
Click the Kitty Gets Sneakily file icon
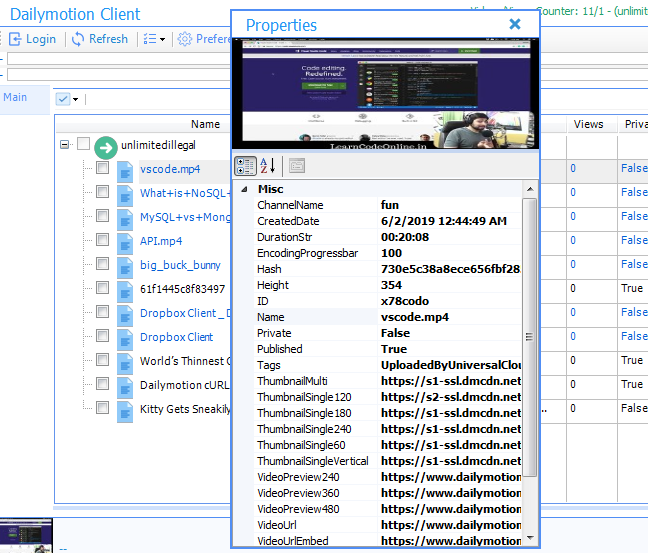pyautogui.click(x=125, y=411)
